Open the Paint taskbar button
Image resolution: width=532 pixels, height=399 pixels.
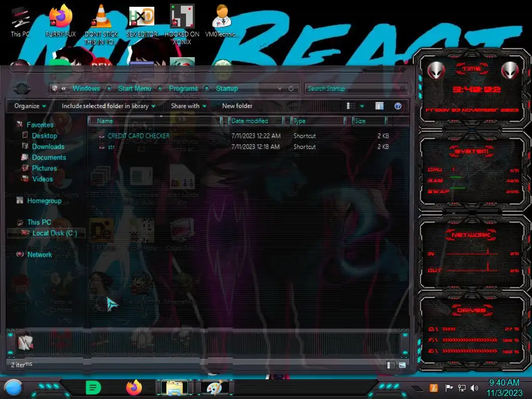click(x=215, y=388)
